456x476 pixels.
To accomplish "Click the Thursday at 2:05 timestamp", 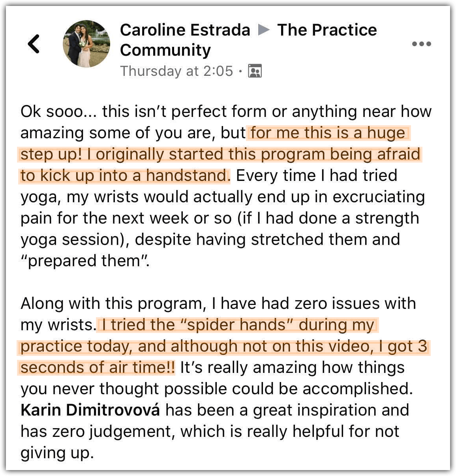I will pos(176,71).
